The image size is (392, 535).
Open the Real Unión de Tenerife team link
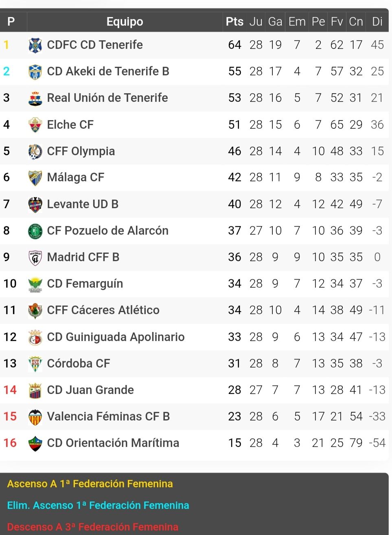pyautogui.click(x=107, y=98)
